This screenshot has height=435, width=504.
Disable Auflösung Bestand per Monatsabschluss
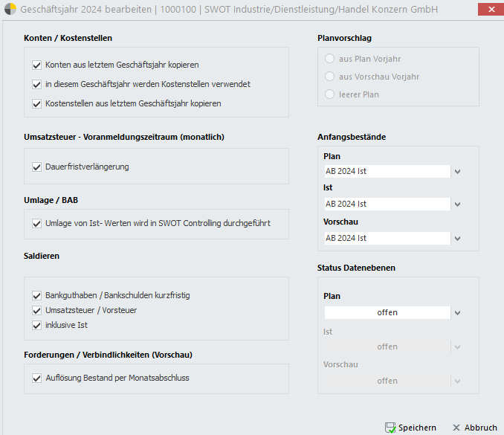(37, 378)
